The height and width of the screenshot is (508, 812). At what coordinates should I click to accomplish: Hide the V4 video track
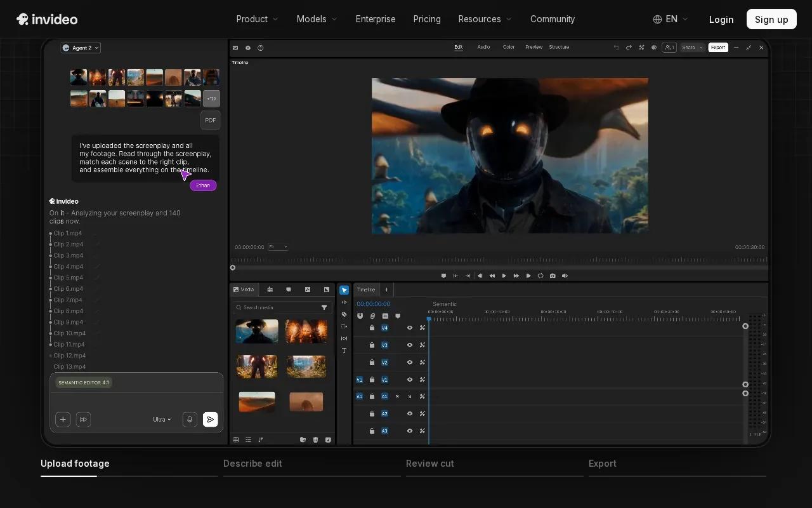click(410, 328)
